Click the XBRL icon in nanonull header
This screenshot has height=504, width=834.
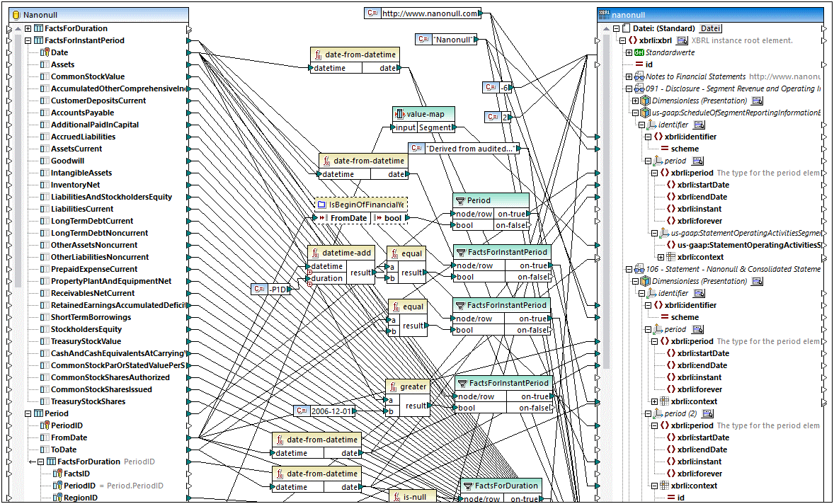tap(604, 14)
